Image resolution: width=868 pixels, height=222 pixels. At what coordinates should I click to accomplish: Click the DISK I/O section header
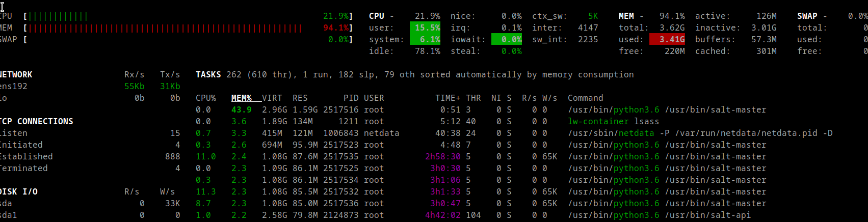tap(19, 192)
